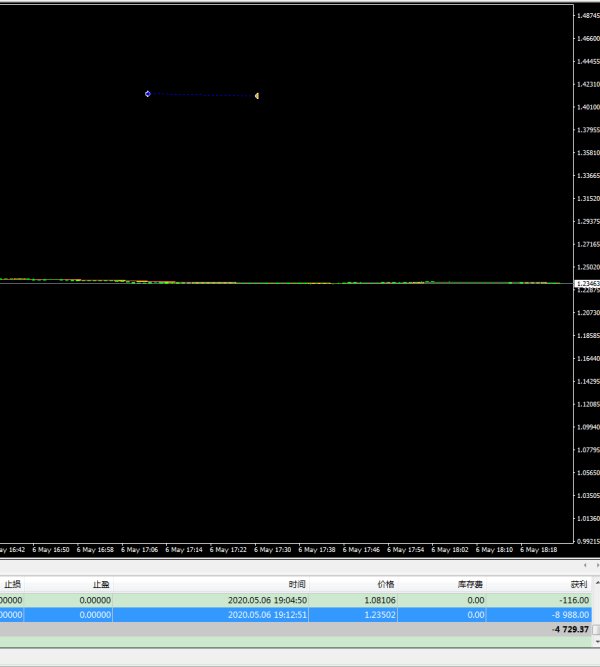
Task: Click the yellow trade exit arrow marker
Action: tap(257, 96)
